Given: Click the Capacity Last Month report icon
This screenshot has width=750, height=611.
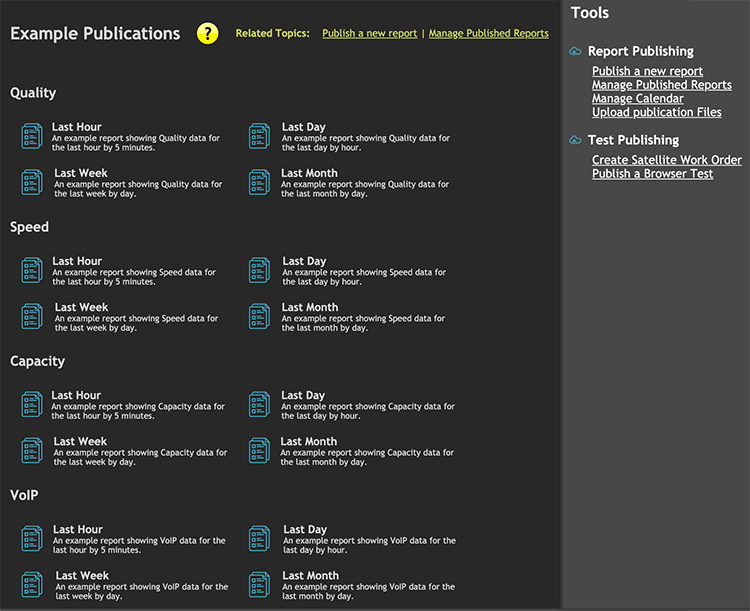Looking at the screenshot, I should click(x=260, y=450).
